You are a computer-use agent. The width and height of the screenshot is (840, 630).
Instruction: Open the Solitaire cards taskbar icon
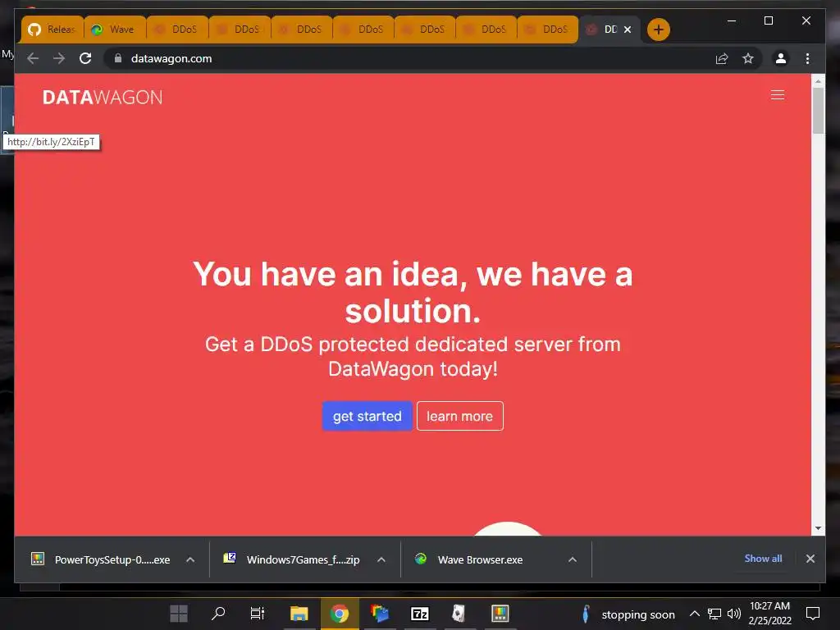[x=459, y=614]
